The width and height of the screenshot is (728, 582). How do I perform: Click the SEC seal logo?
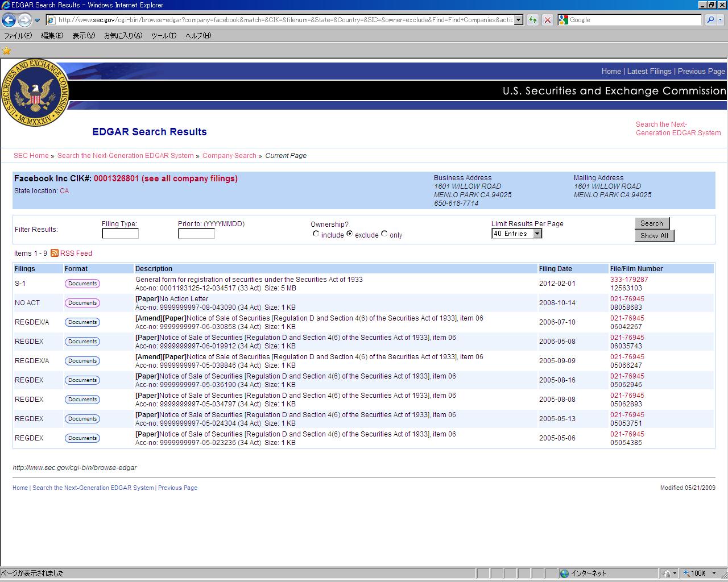(35, 92)
